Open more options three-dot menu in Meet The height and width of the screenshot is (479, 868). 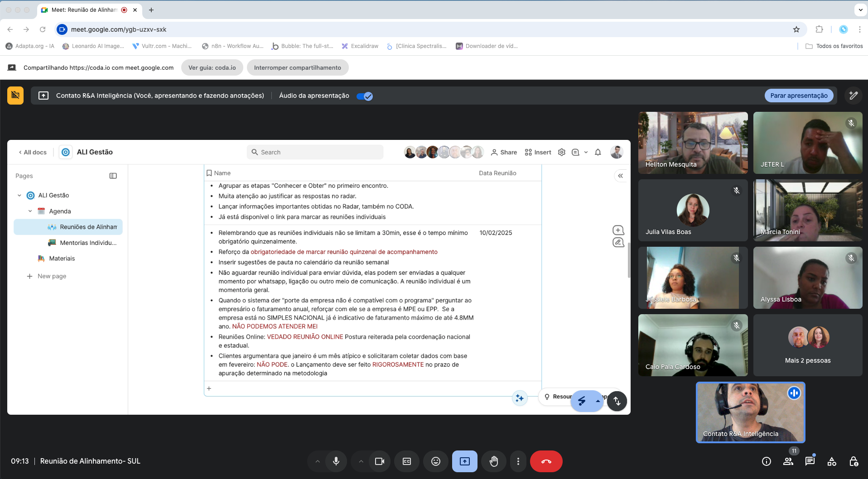pos(518,461)
